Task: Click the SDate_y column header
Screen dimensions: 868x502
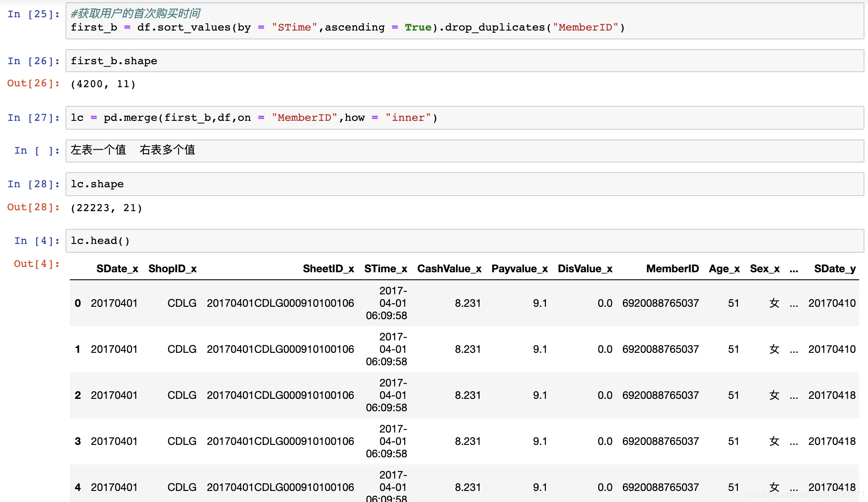Action: coord(834,269)
